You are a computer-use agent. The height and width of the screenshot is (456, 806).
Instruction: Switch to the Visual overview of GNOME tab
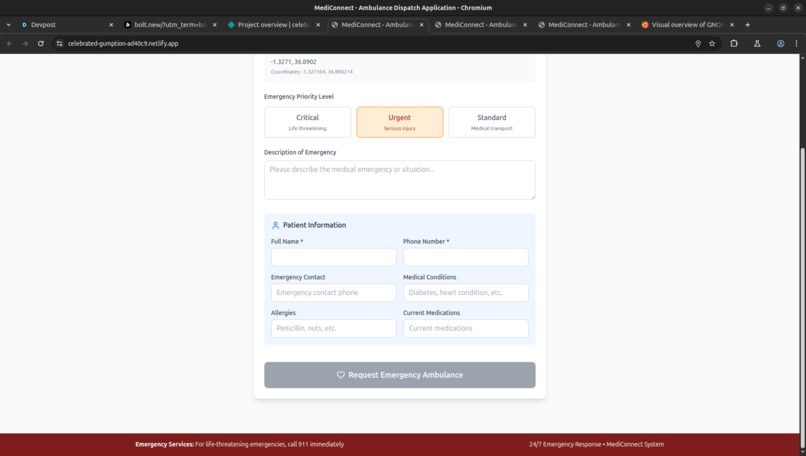pyautogui.click(x=688, y=25)
